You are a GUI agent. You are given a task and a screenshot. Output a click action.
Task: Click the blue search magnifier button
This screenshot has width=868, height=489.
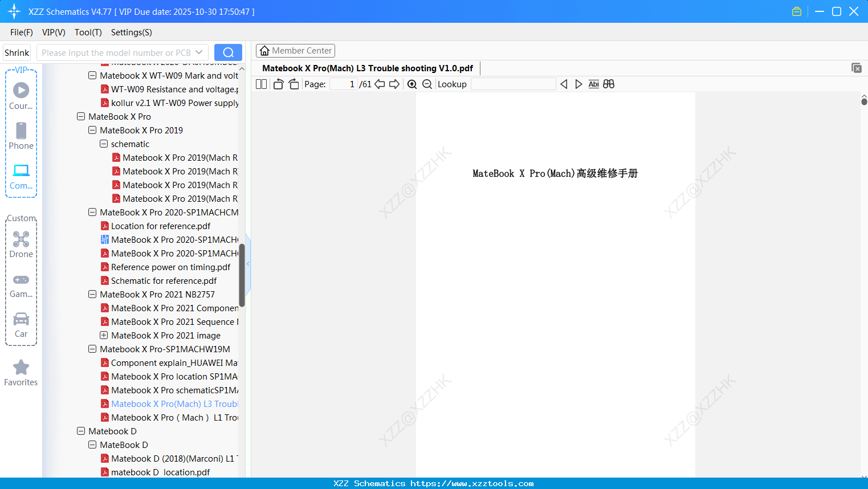click(228, 52)
